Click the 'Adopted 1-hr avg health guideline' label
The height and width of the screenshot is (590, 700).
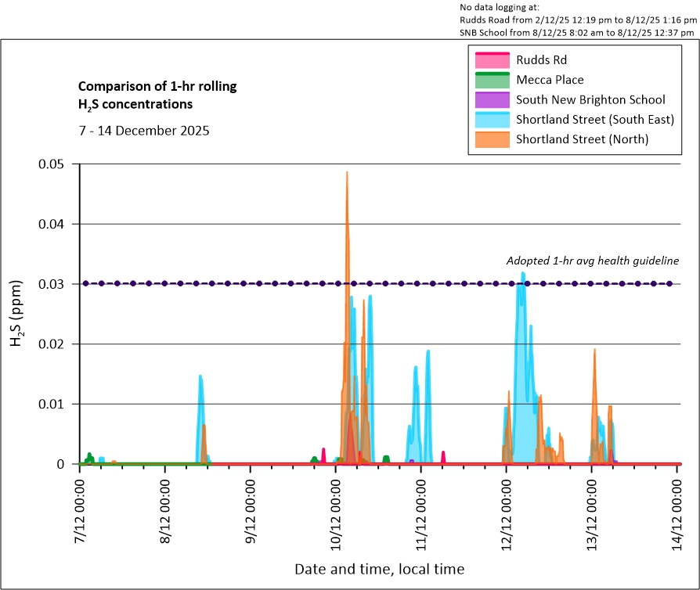click(592, 261)
